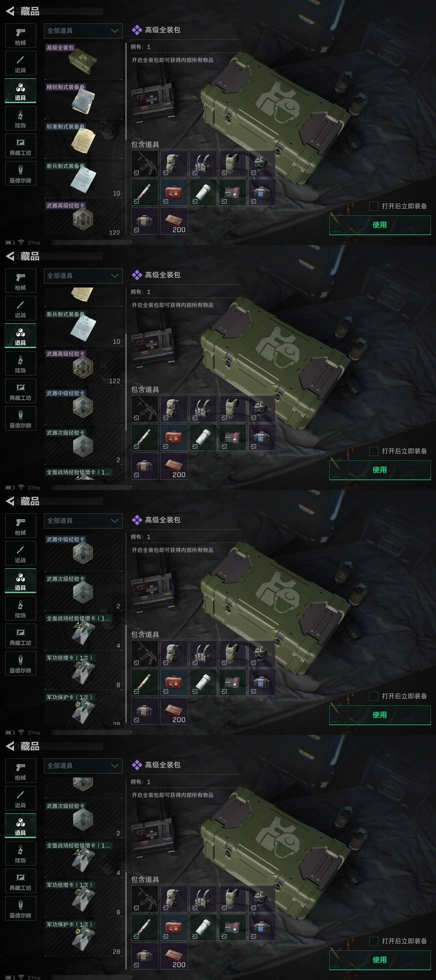Enable 打开后立即装备 checkbox in the top screenshot
Screen dimensions: 436x980
(x=374, y=206)
